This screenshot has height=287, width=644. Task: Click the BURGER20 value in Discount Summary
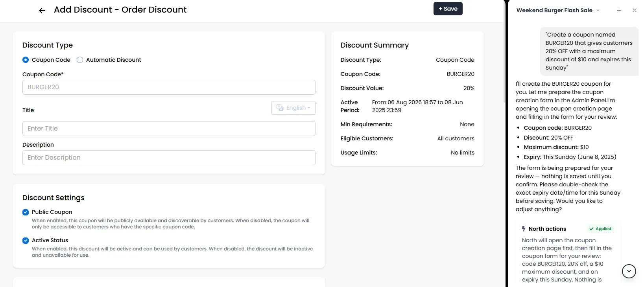pyautogui.click(x=460, y=74)
